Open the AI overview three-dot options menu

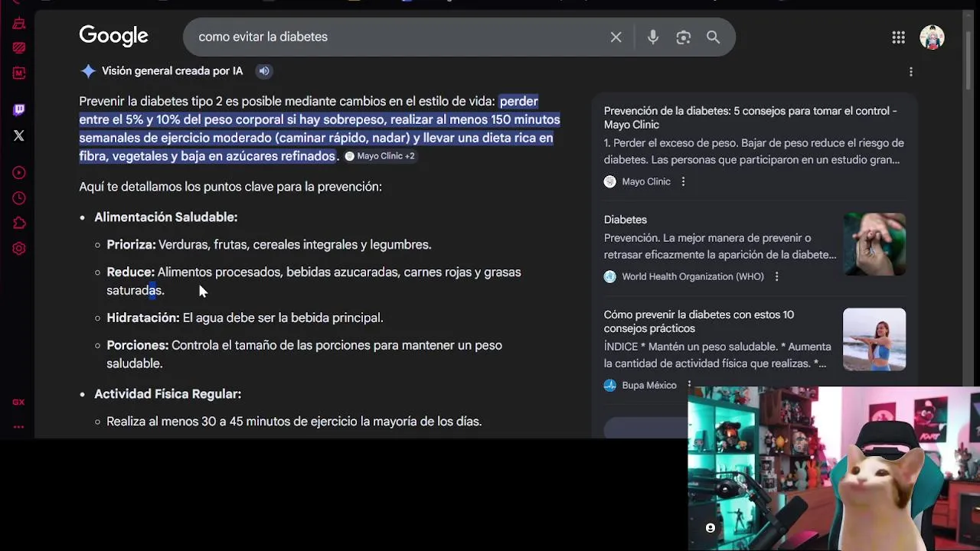[x=910, y=71]
